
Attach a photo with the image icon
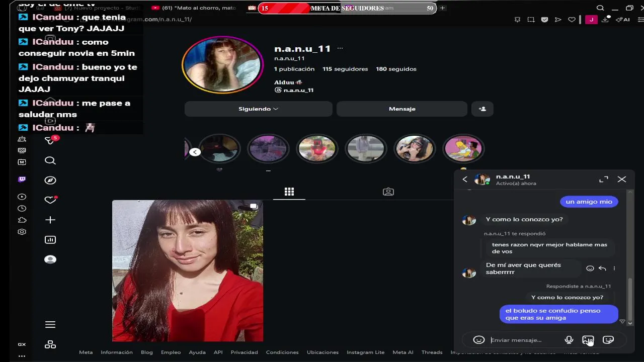[x=588, y=340]
